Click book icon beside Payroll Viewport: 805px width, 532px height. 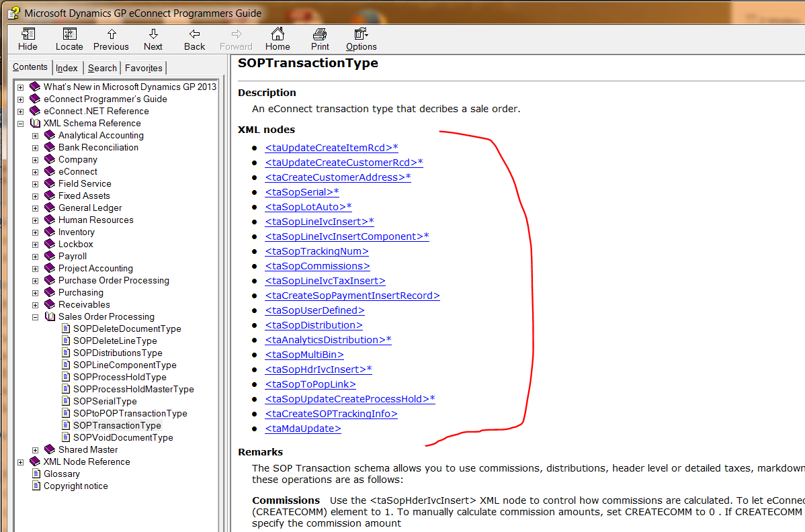point(50,256)
